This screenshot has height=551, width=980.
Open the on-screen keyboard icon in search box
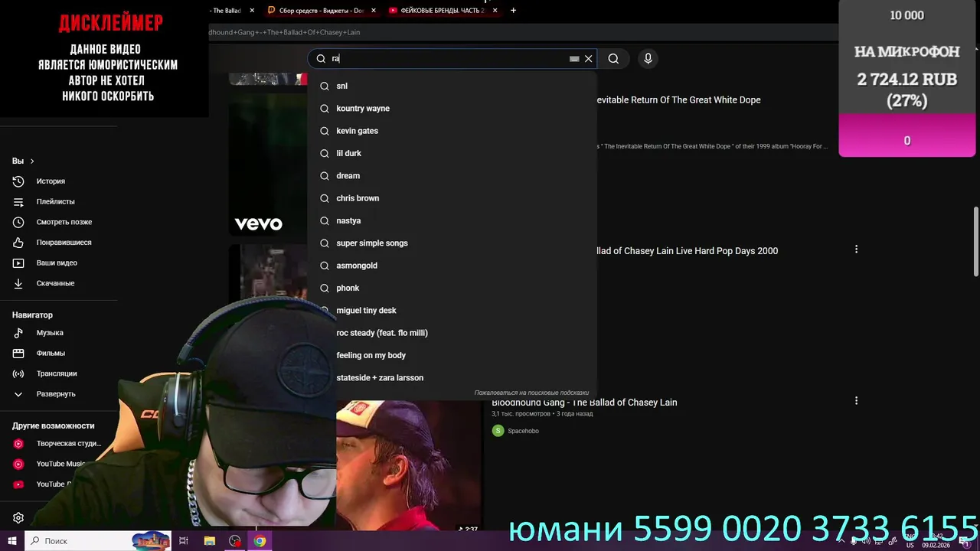[x=574, y=59]
